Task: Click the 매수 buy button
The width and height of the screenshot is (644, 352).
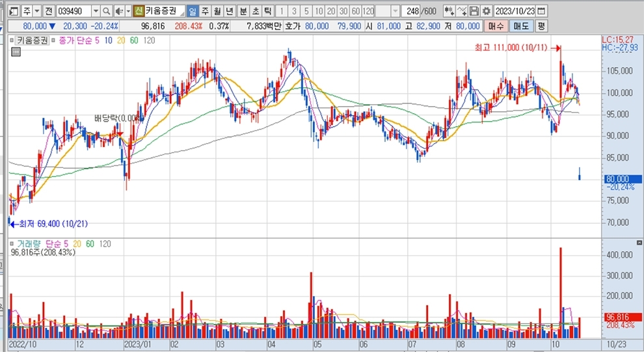Action: [x=495, y=26]
